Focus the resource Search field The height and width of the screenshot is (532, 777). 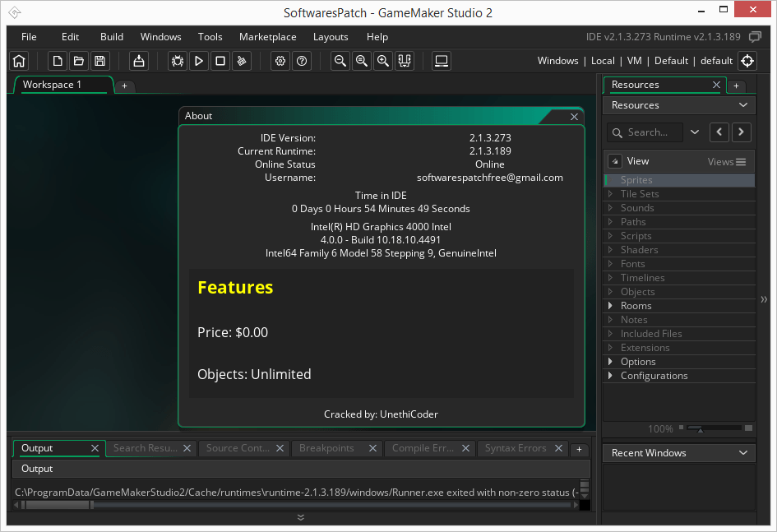[645, 132]
